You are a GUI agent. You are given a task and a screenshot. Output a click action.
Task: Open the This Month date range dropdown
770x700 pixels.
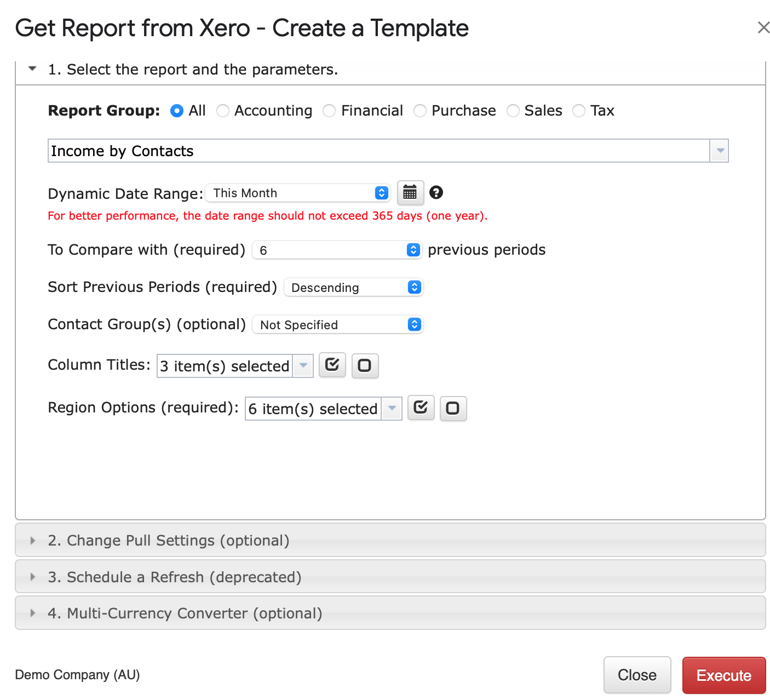[298, 193]
